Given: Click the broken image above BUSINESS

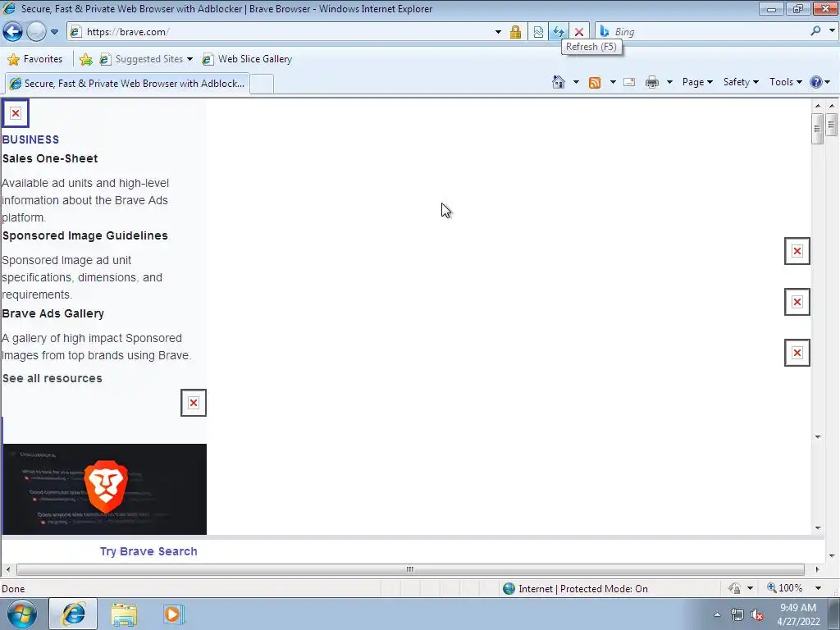Looking at the screenshot, I should (x=16, y=113).
